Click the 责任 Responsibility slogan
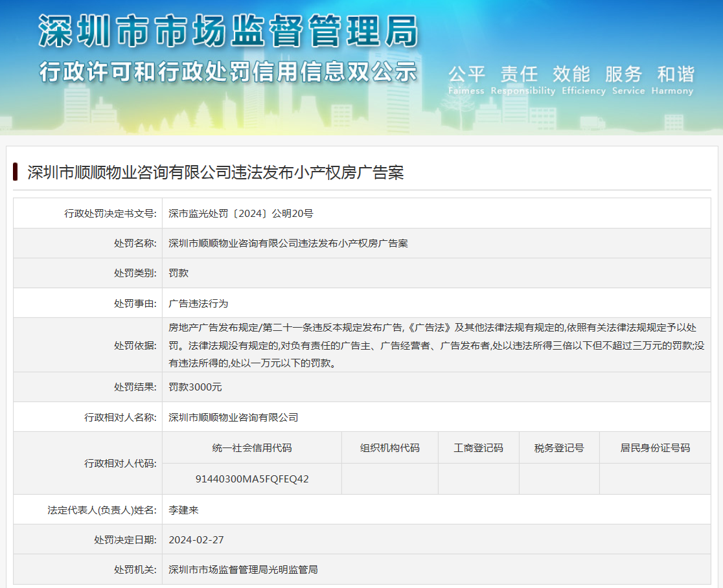The width and height of the screenshot is (723, 588). coord(522,80)
